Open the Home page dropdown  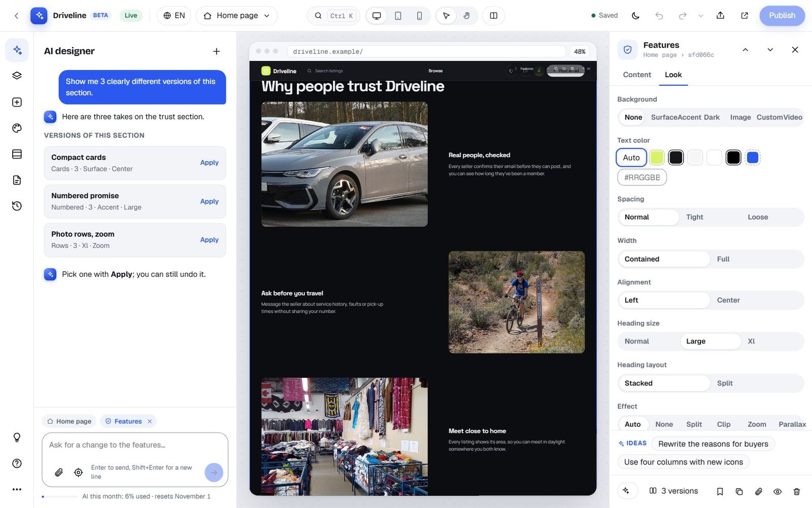[236, 16]
